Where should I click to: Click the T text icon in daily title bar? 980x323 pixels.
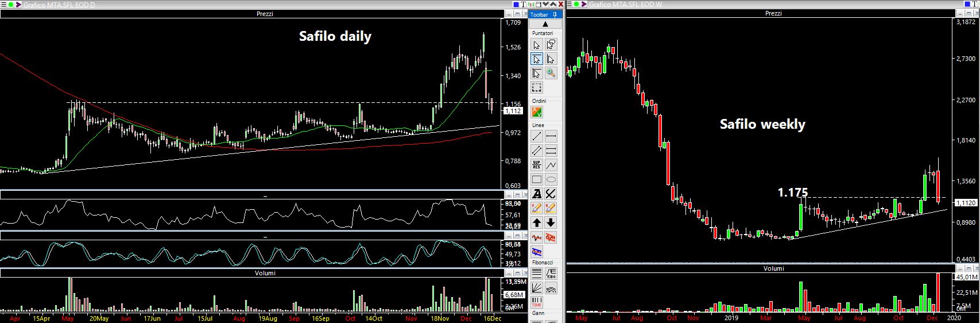click(524, 5)
